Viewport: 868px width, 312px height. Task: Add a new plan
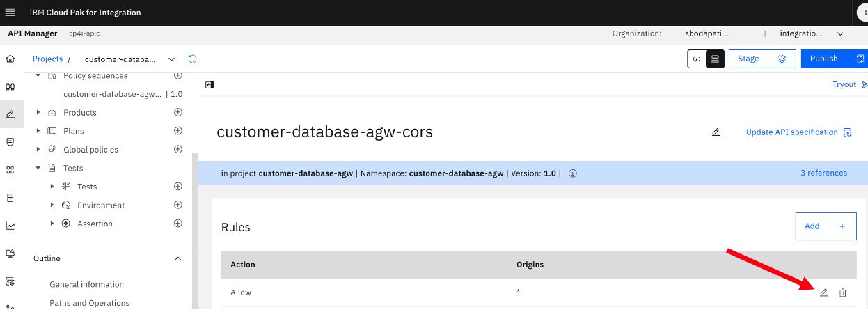click(x=178, y=131)
